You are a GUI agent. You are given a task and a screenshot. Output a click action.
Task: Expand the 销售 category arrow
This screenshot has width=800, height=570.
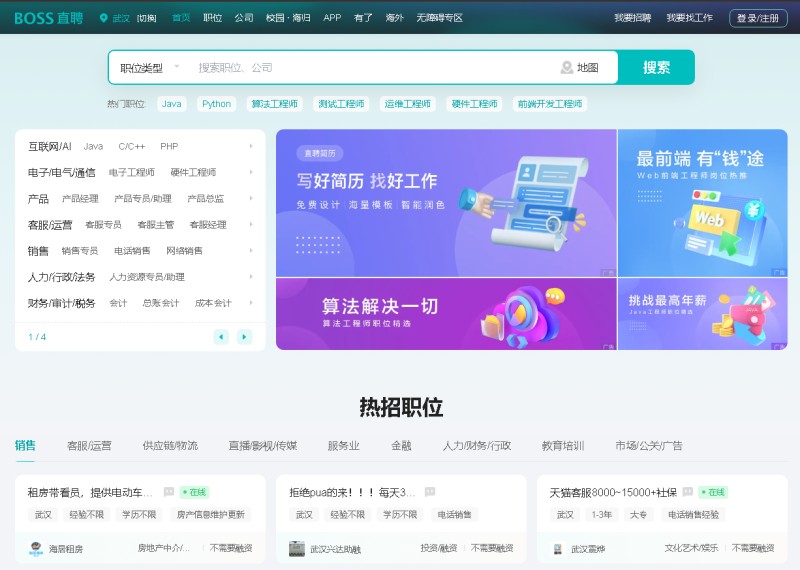(251, 251)
